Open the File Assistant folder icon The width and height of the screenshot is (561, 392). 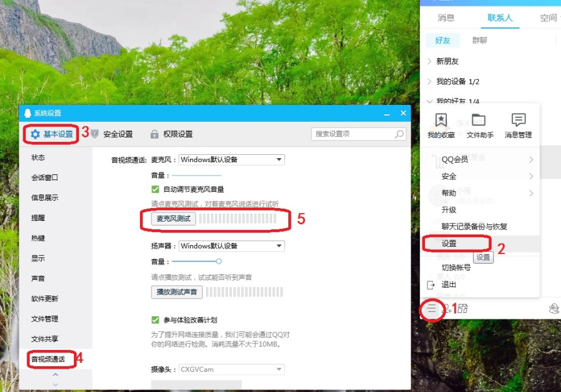pos(479,120)
